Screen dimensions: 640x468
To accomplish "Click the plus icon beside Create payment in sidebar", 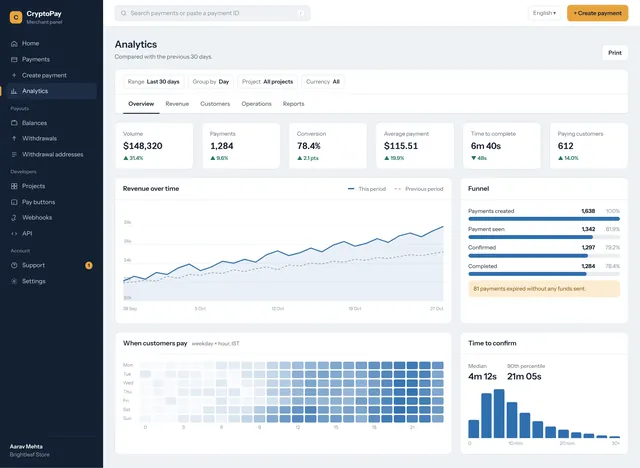I will click(x=14, y=75).
